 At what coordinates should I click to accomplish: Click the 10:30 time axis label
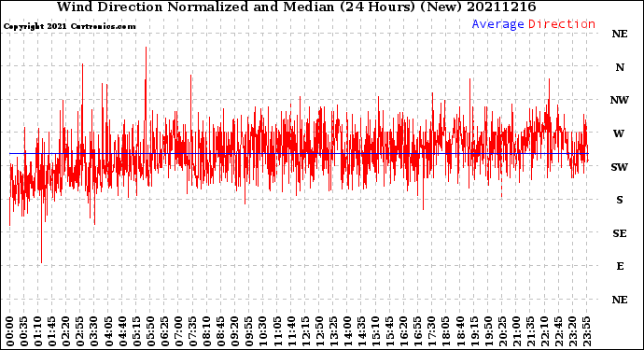pyautogui.click(x=263, y=331)
